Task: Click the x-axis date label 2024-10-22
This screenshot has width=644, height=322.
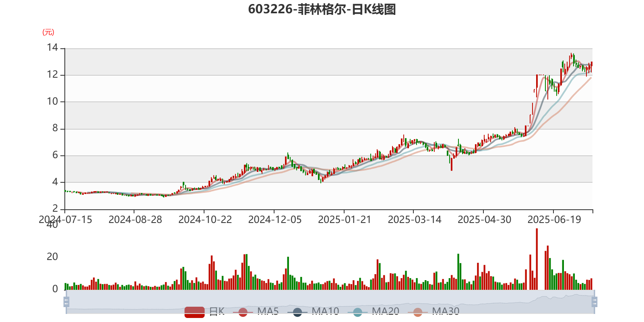Action: click(205, 220)
